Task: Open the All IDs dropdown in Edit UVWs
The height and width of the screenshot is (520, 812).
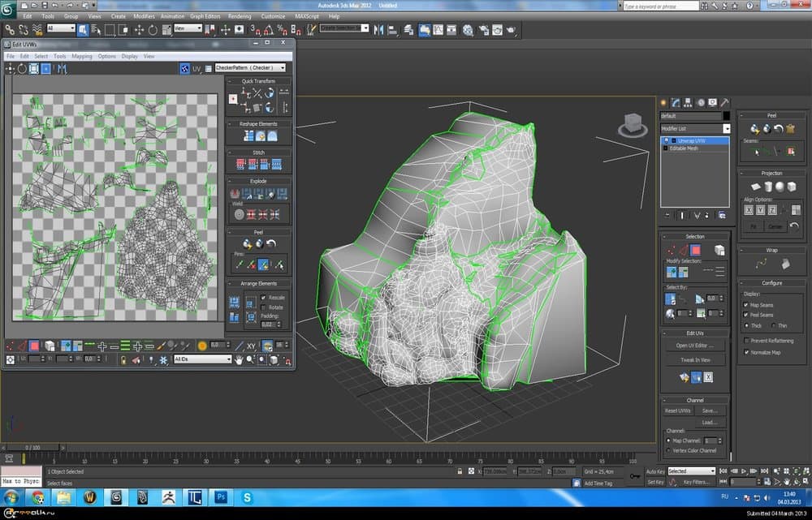Action: tap(203, 359)
